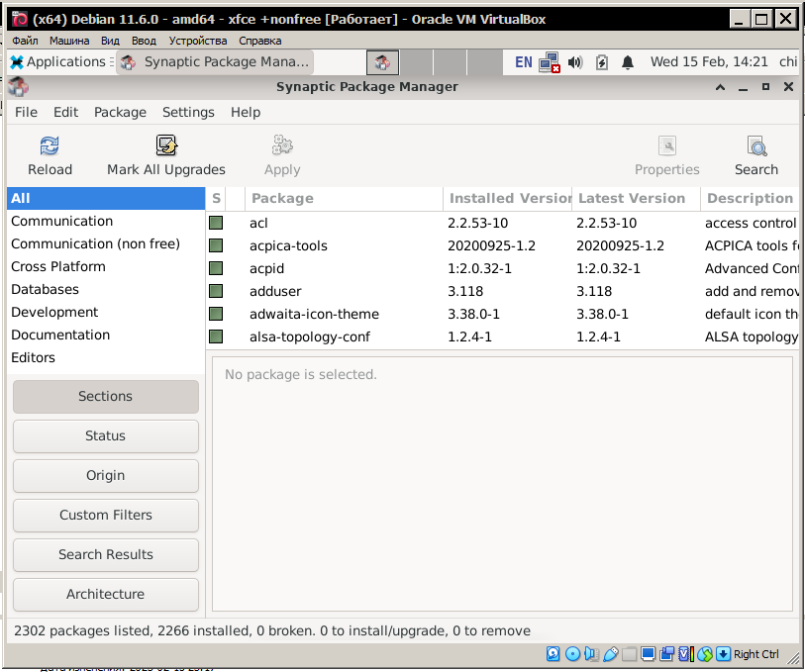Click the status box for adduser

[x=216, y=291]
